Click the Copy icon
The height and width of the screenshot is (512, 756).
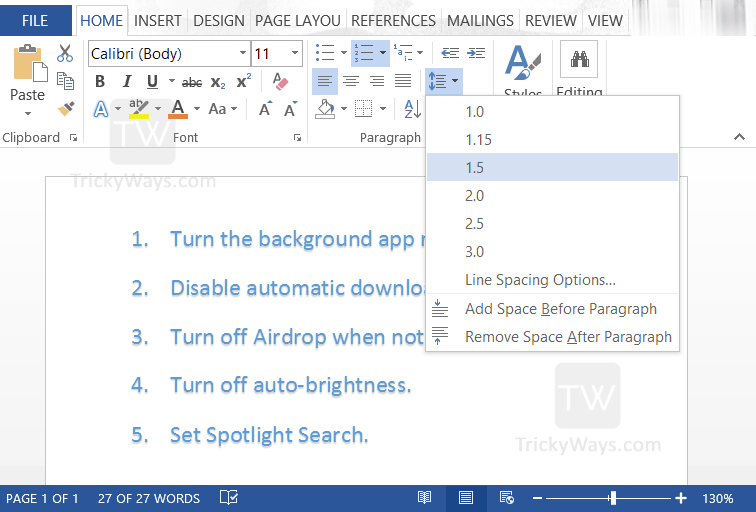tap(65, 81)
